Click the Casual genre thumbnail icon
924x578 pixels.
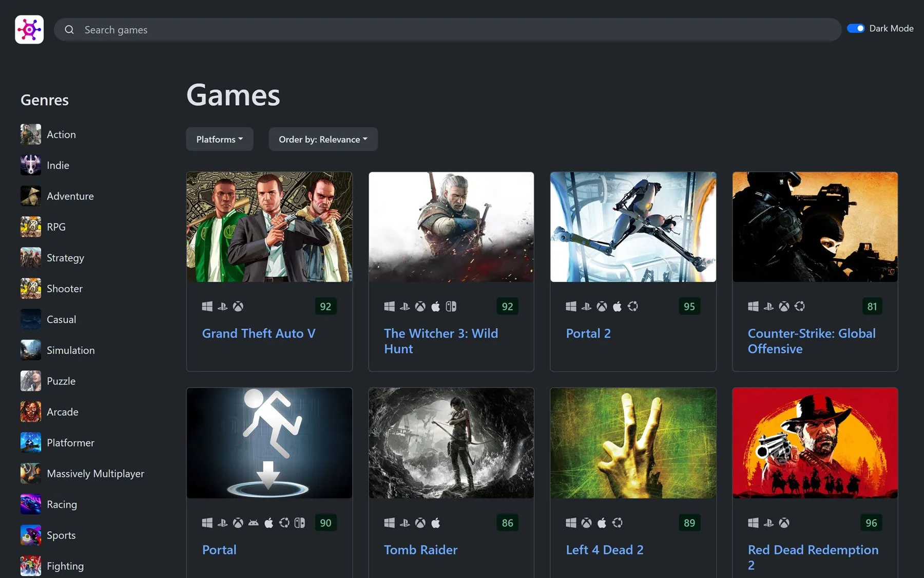(31, 319)
